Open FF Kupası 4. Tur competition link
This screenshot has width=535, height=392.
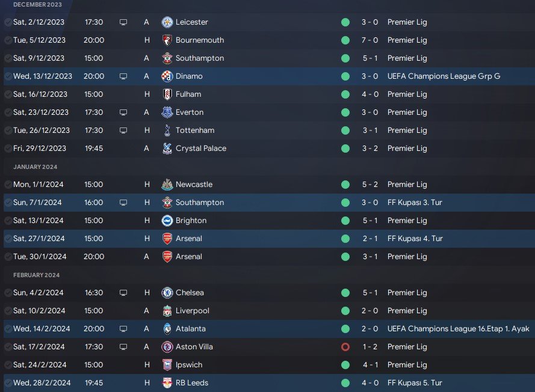415,239
